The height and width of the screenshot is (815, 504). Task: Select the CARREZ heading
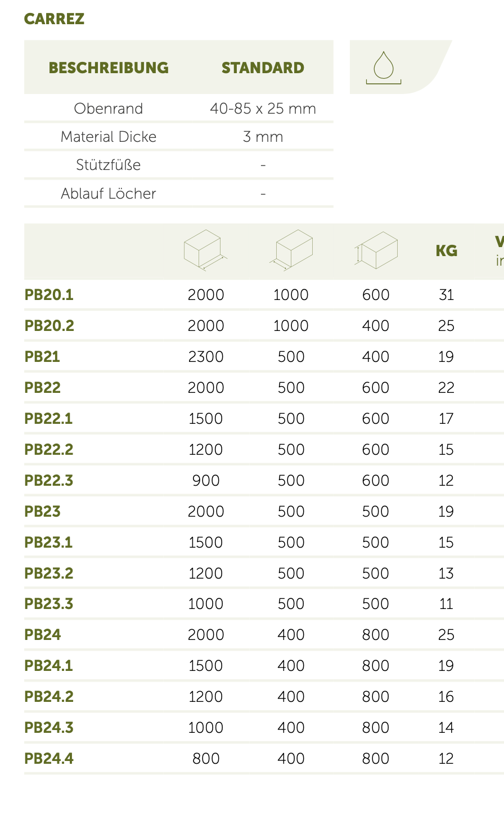click(x=54, y=19)
